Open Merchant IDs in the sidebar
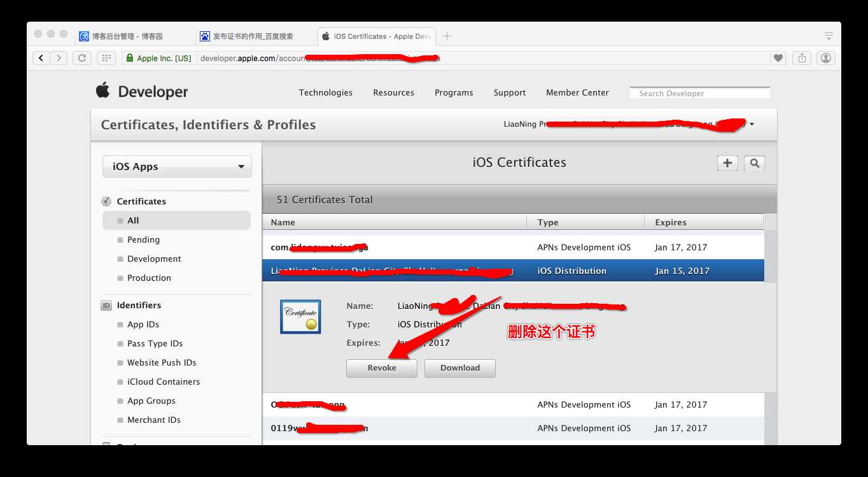868x477 pixels. pyautogui.click(x=154, y=420)
